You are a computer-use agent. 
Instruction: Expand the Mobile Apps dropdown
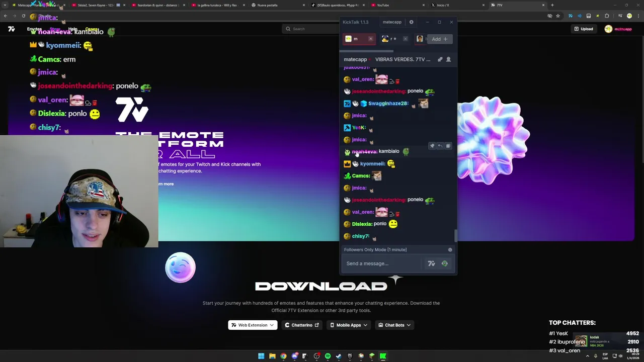click(x=348, y=325)
